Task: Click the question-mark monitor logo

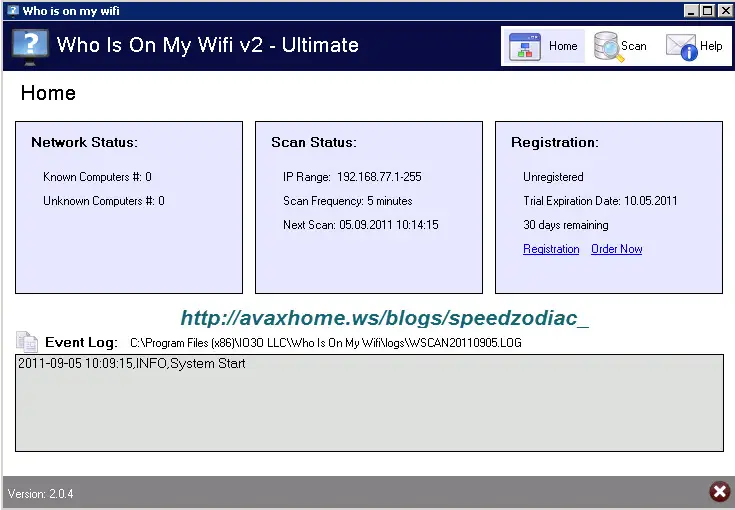Action: click(x=30, y=47)
